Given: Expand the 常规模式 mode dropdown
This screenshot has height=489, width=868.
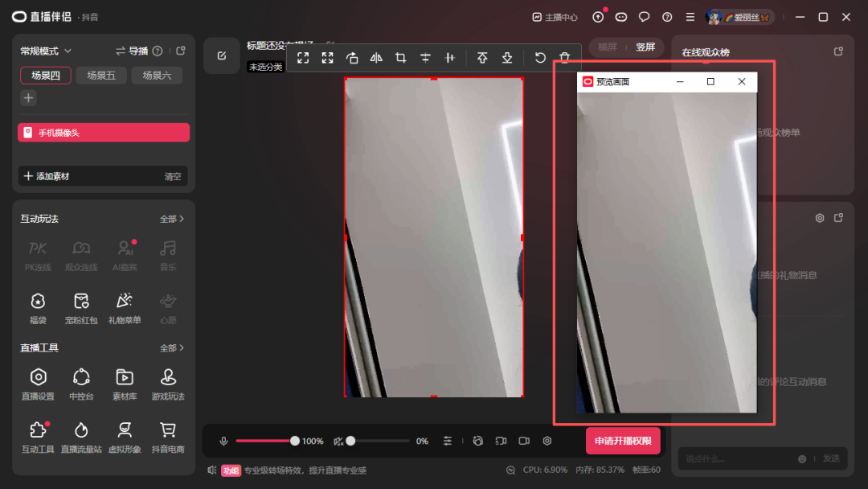Looking at the screenshot, I should [46, 51].
